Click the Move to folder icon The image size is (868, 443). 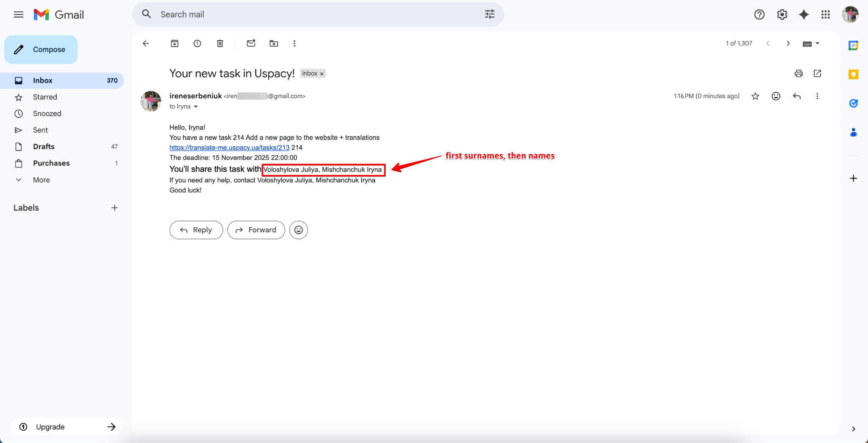click(274, 43)
